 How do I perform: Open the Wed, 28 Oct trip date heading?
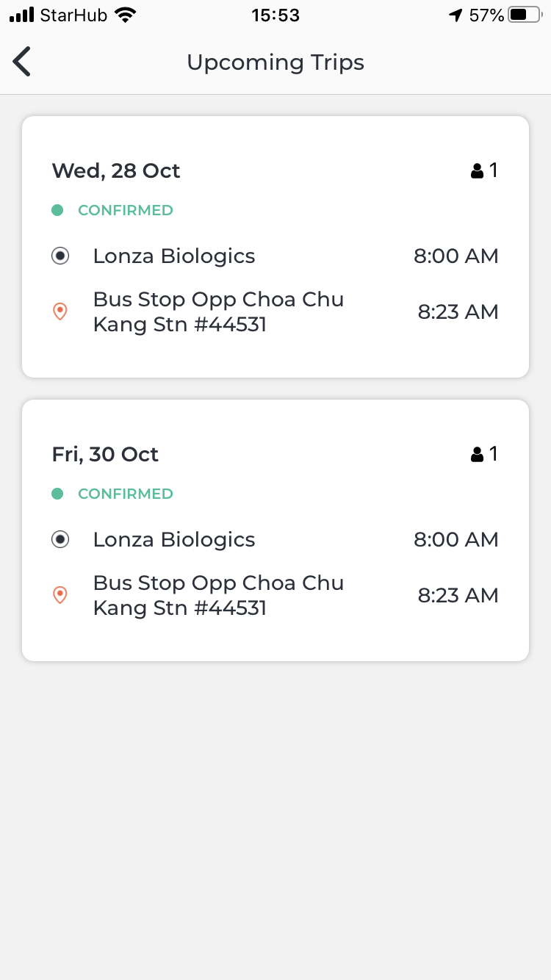116,171
